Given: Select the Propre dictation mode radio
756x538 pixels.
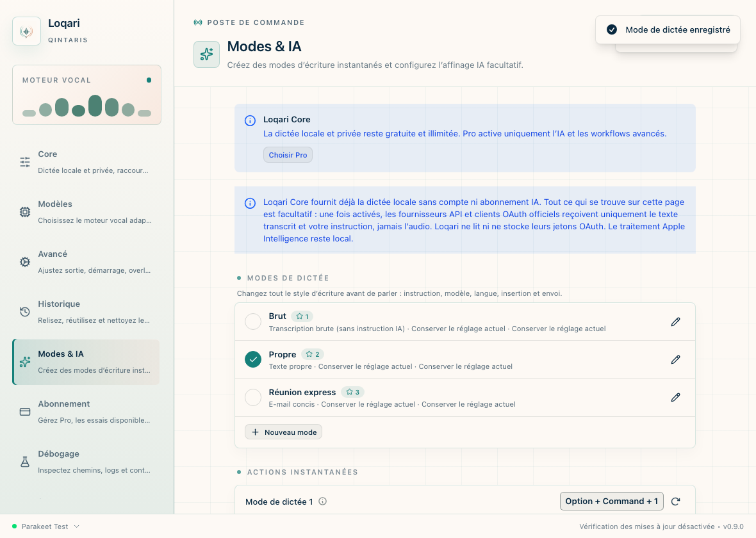Looking at the screenshot, I should pyautogui.click(x=253, y=359).
